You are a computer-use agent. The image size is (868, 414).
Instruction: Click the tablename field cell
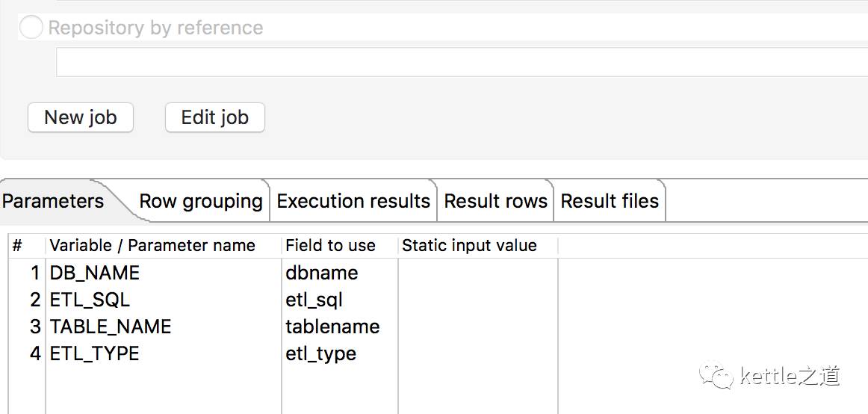pos(332,327)
